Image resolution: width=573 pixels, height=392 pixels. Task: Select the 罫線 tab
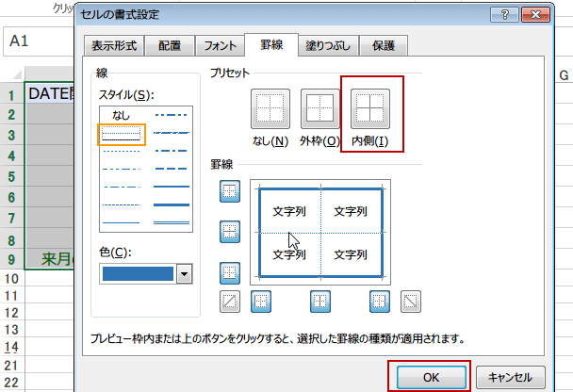click(271, 44)
